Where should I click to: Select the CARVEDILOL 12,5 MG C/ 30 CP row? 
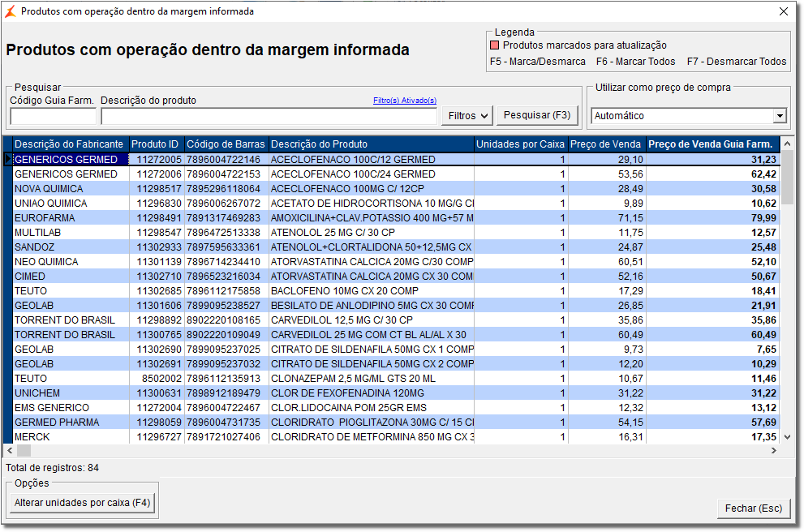pyautogui.click(x=397, y=320)
